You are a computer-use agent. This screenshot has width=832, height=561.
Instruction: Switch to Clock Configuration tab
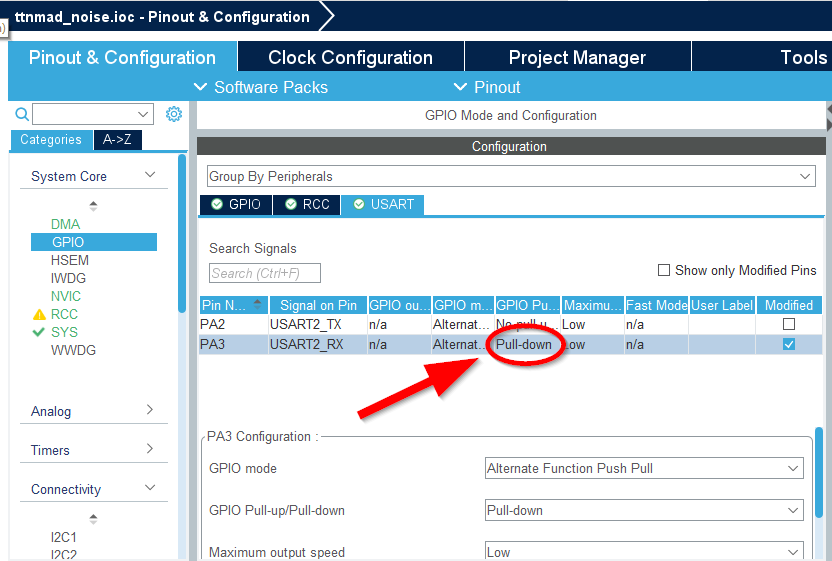pyautogui.click(x=350, y=57)
